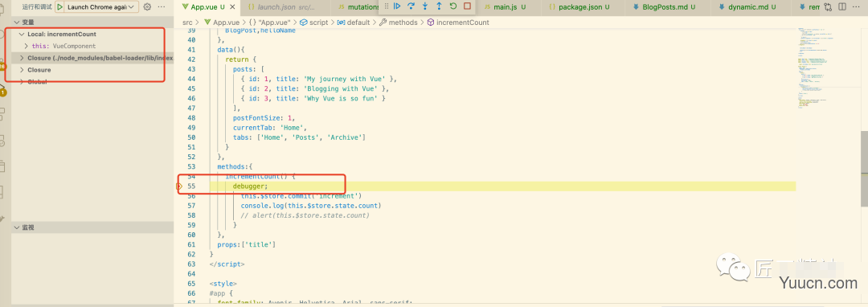Click the 'methods:{' code line
Screen dimensions: 868x307
(x=235, y=166)
